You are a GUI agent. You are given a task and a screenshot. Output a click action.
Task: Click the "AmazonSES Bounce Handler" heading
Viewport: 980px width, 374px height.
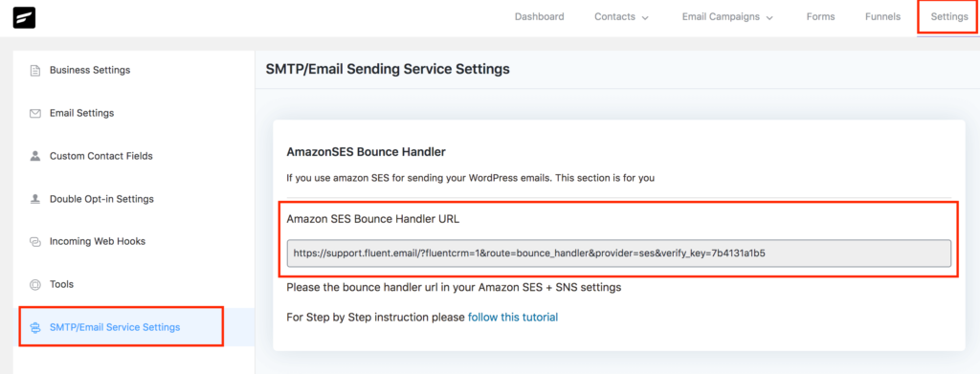[366, 151]
